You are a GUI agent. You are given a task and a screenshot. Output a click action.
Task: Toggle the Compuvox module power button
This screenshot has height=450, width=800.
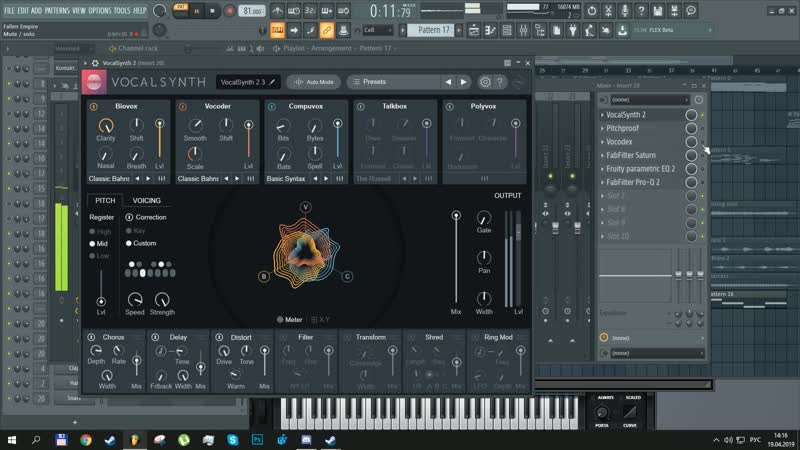(x=272, y=107)
